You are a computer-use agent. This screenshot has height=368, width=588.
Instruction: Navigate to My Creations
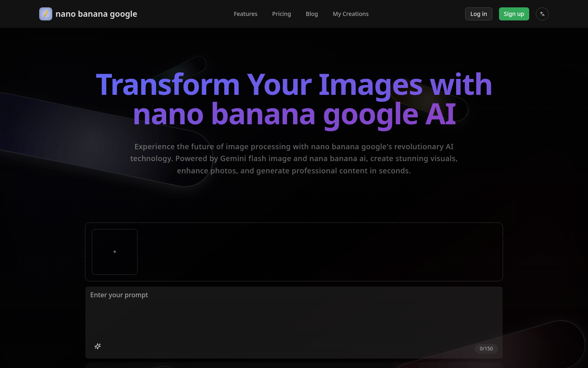350,14
